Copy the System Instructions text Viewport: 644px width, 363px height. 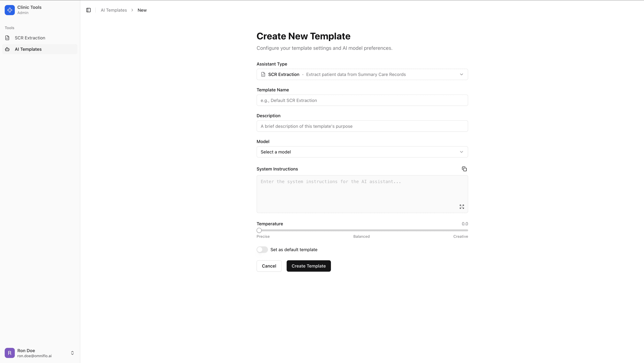click(464, 169)
